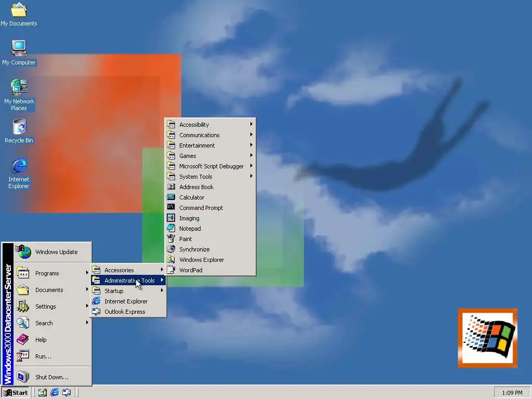
Task: Click the Internet Explorer icon in Programs submenu
Action: pyautogui.click(x=96, y=301)
